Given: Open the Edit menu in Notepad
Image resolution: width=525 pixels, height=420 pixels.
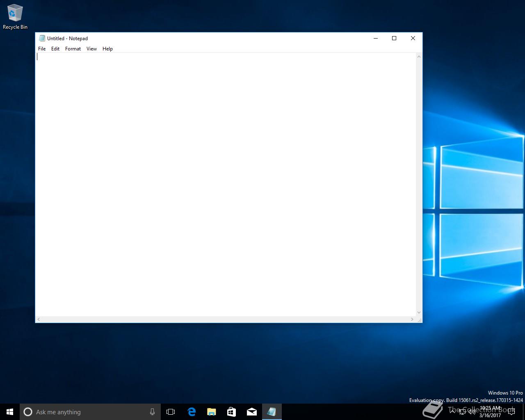Looking at the screenshot, I should point(55,49).
